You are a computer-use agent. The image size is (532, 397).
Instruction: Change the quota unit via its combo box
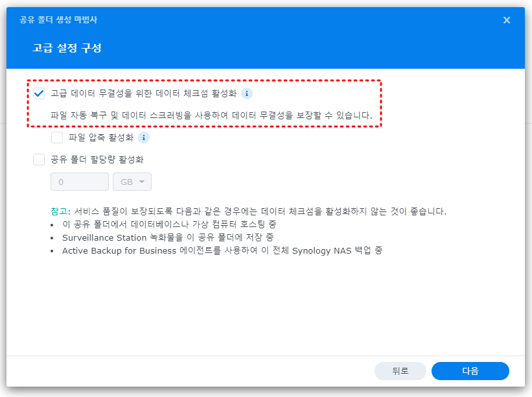132,182
